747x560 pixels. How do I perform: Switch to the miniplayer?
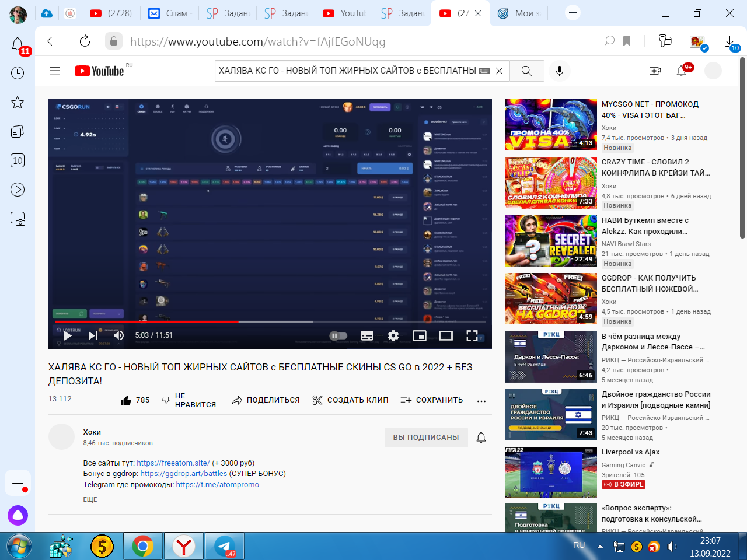pos(420,335)
